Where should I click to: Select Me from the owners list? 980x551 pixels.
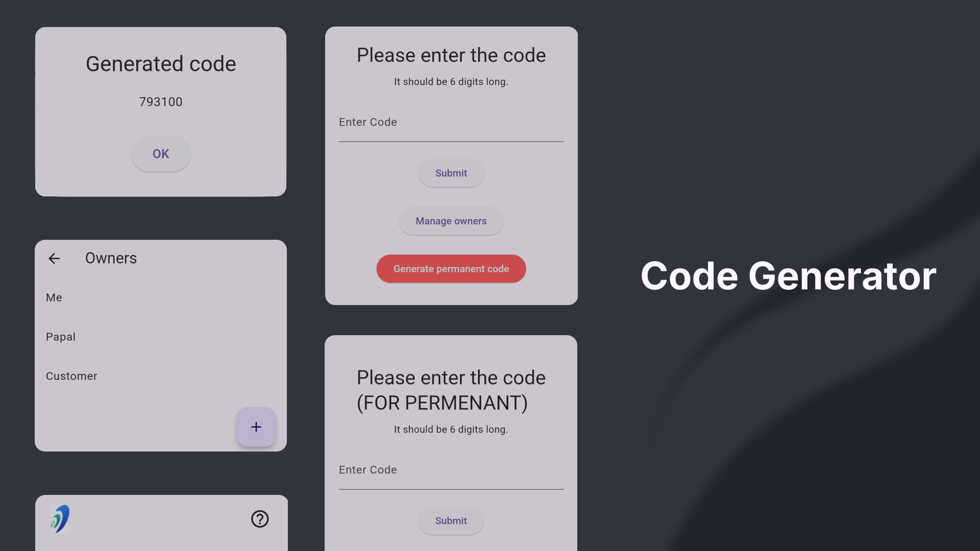click(54, 297)
